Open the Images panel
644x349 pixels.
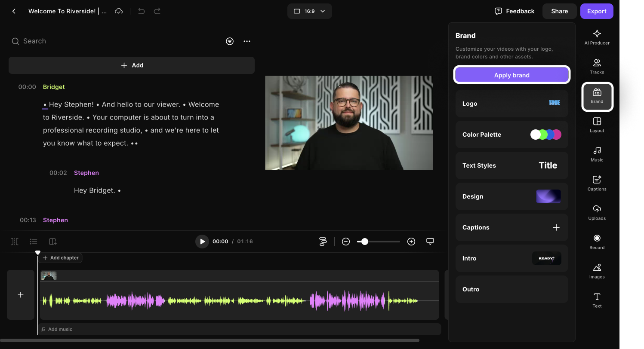coord(597,271)
